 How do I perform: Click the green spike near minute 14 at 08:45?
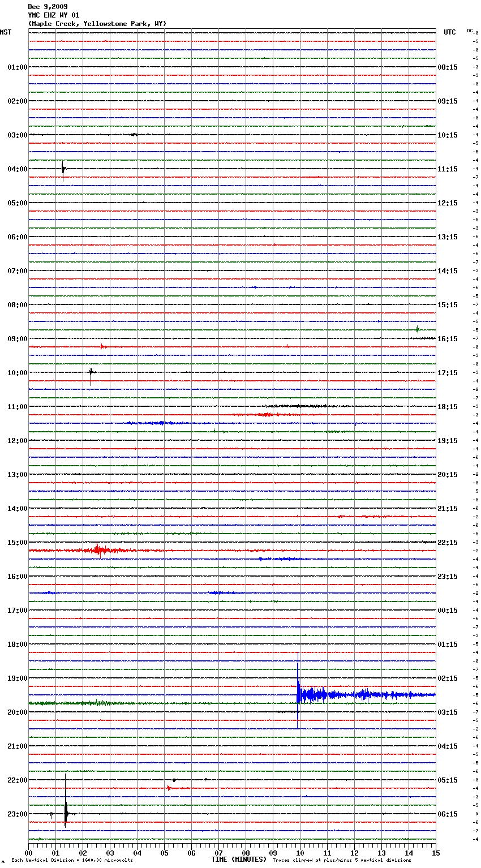tap(418, 329)
